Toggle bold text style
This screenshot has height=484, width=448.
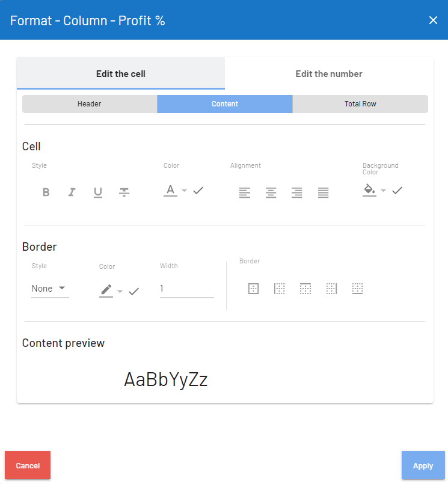pyautogui.click(x=46, y=192)
